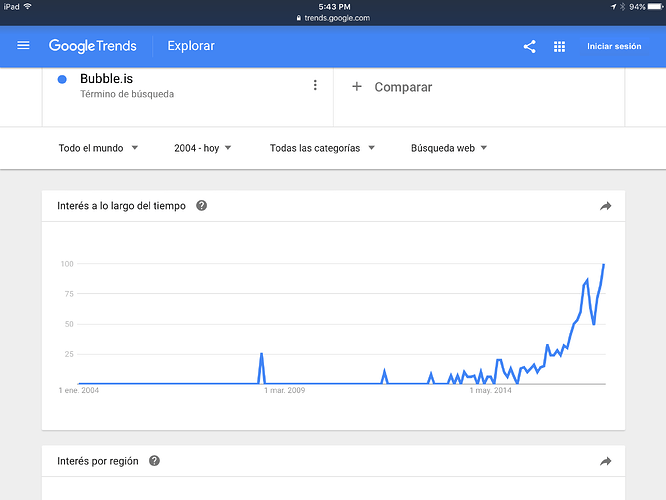Click the Comparar add-term field
The width and height of the screenshot is (666, 500).
click(x=403, y=87)
